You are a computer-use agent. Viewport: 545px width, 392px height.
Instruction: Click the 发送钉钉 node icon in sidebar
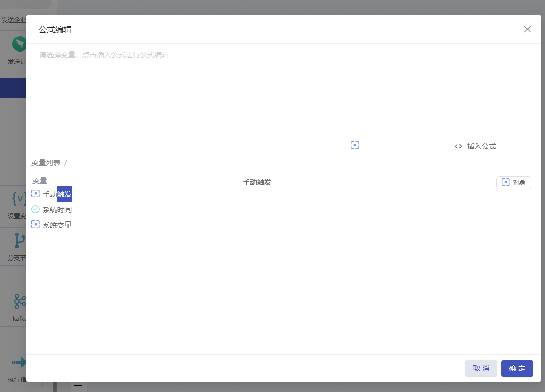[x=19, y=44]
